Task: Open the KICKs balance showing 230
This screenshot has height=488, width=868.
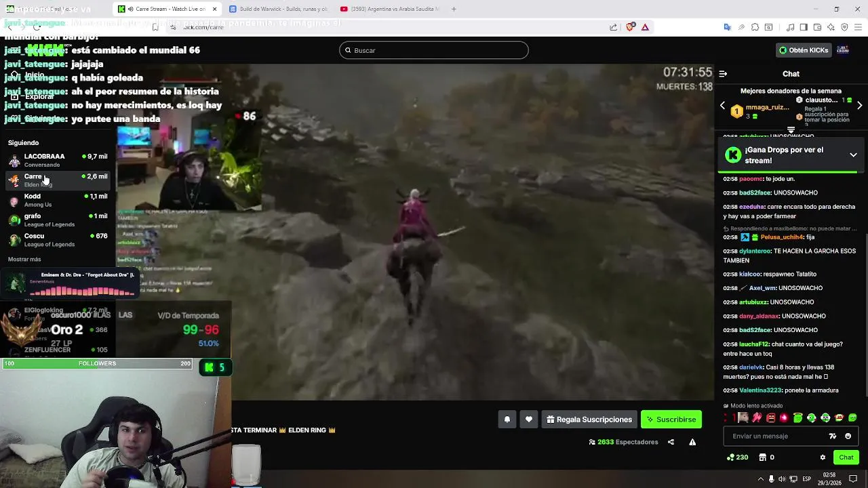Action: click(737, 457)
